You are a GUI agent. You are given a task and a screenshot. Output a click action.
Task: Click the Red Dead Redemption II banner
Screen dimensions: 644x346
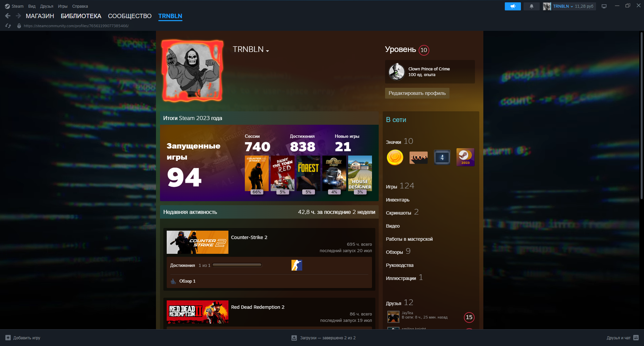pos(198,312)
